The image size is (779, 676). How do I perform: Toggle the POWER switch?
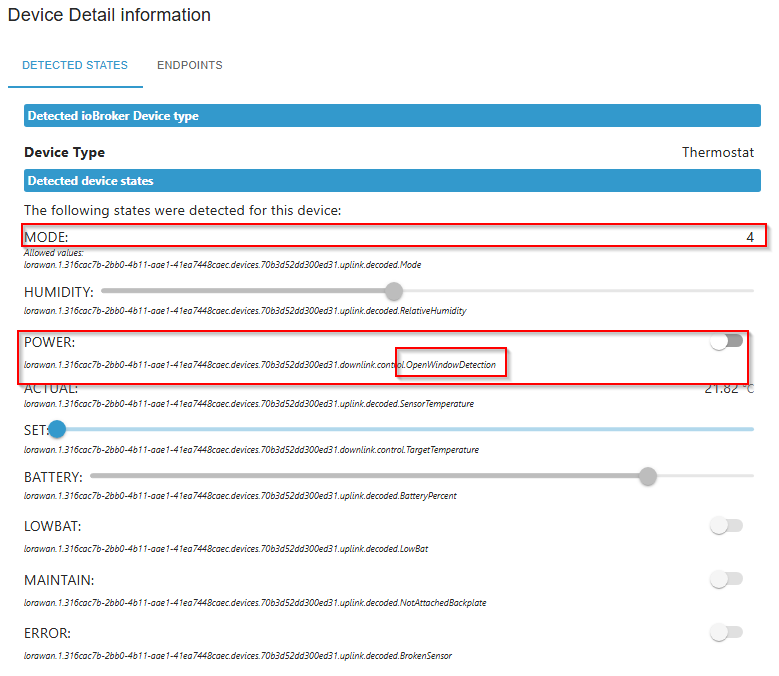click(726, 341)
